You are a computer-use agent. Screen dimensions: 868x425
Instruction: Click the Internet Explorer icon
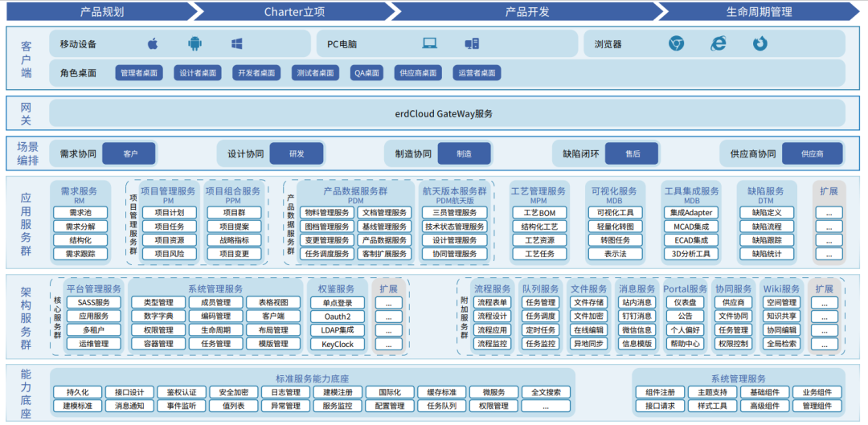point(718,44)
